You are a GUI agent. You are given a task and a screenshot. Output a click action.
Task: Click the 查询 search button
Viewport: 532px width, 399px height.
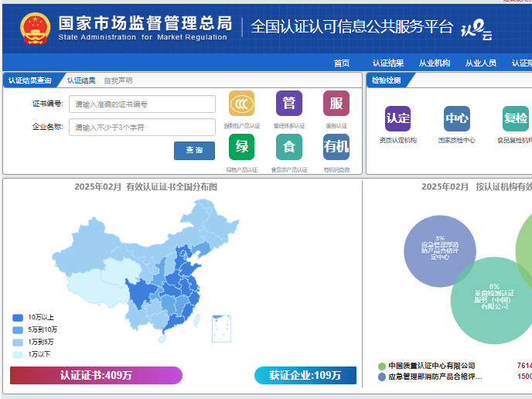(194, 150)
